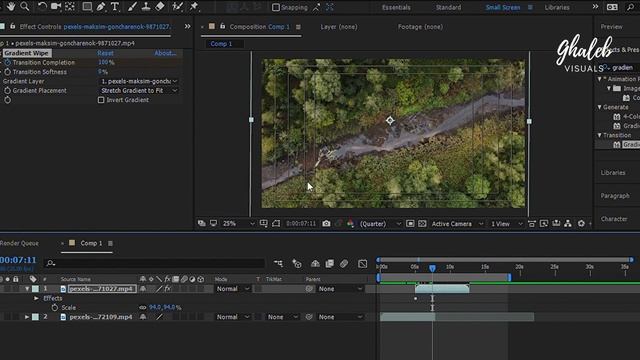Expand layer 2 pexels-...72109.mp4 properties
Screen dimensions: 640x360
[27, 317]
